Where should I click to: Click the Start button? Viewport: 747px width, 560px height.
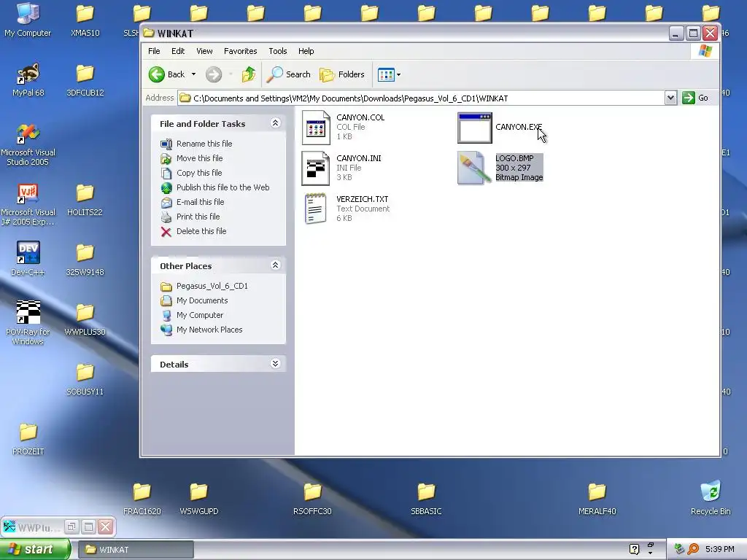35,549
